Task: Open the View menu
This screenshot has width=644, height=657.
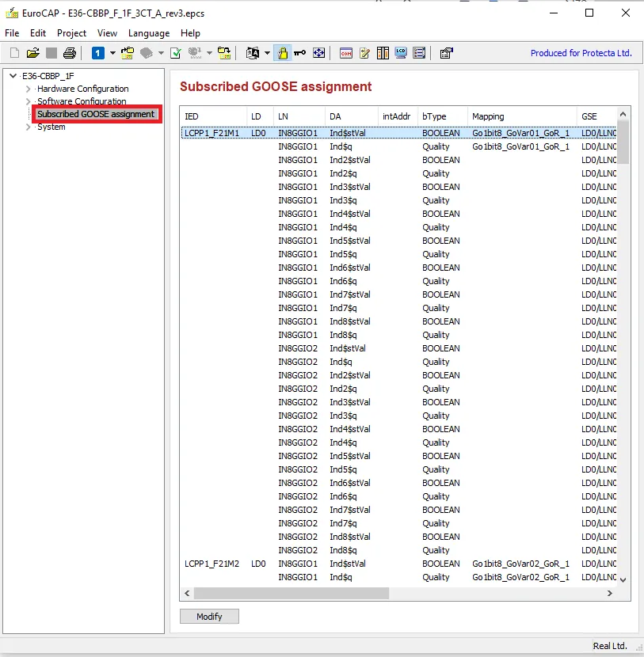Action: point(108,33)
